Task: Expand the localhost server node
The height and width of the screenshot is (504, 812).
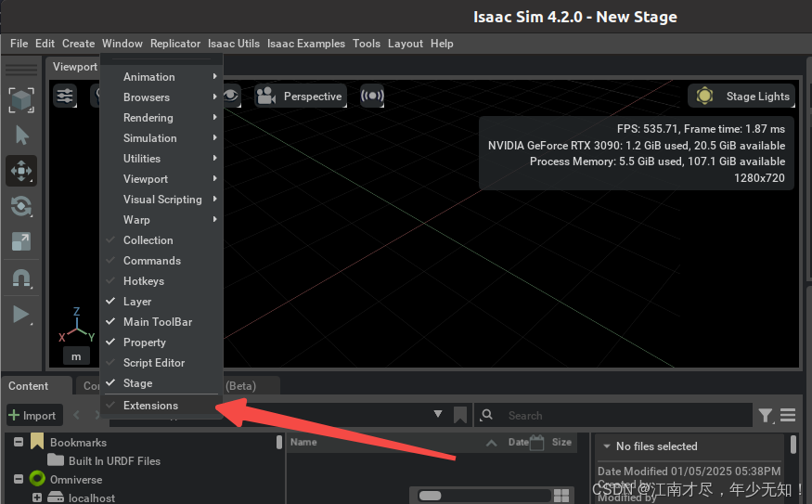Action: [x=37, y=498]
